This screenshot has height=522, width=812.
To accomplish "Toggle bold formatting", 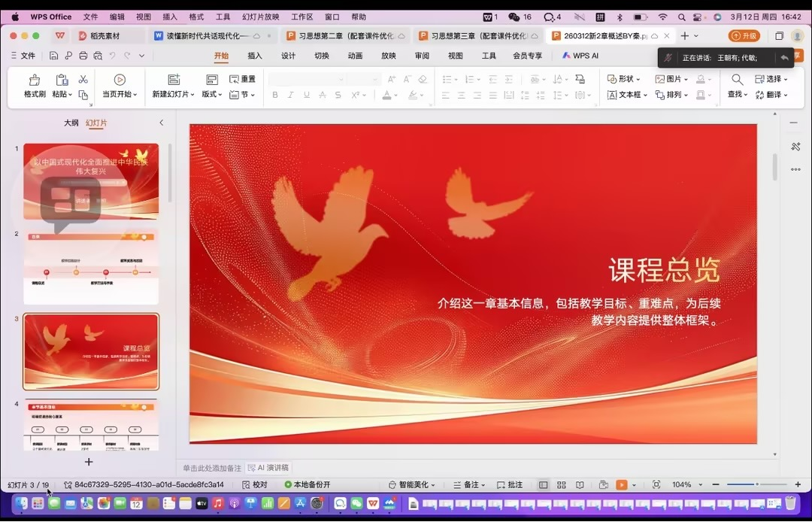I will [274, 94].
